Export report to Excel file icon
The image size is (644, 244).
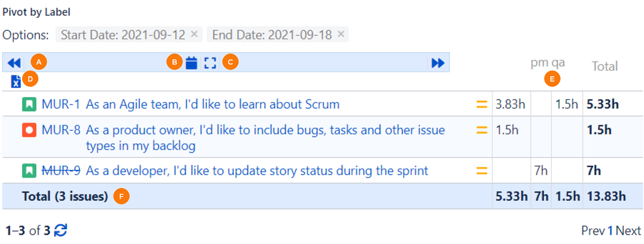(15, 82)
